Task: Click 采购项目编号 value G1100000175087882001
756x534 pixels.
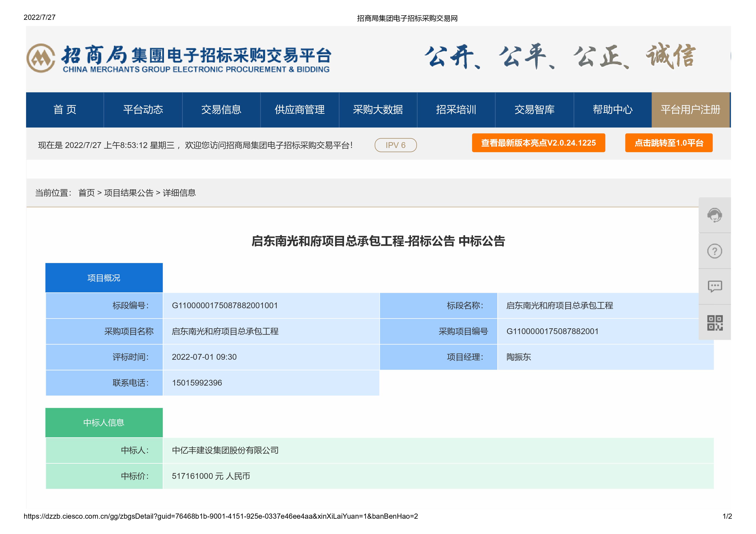Action: tap(552, 331)
